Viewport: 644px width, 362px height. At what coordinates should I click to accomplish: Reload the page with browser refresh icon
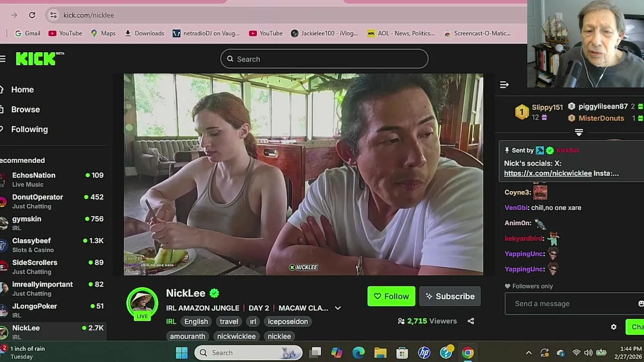point(32,15)
